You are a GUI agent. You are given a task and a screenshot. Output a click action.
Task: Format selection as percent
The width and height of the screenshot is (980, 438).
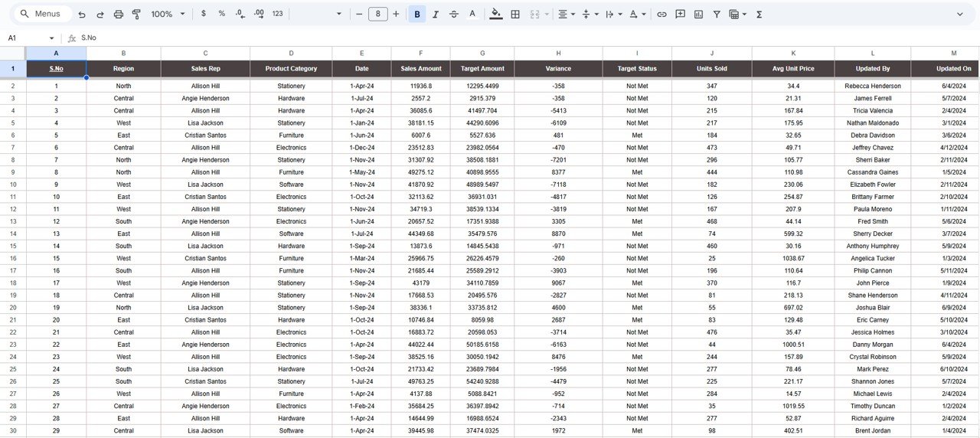point(221,14)
